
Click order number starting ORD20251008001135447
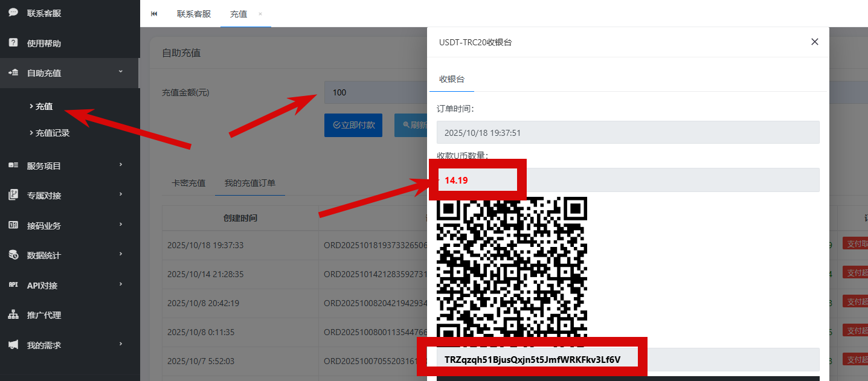click(375, 331)
